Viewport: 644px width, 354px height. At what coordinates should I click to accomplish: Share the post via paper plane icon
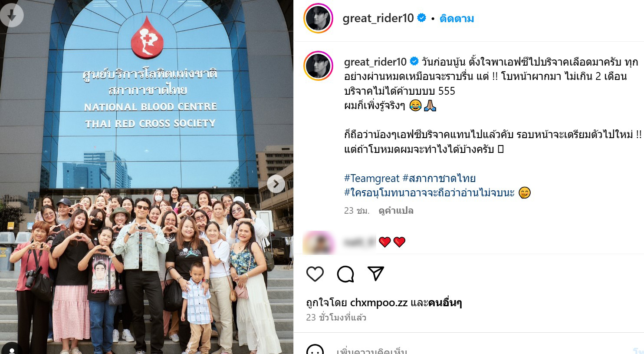(375, 274)
